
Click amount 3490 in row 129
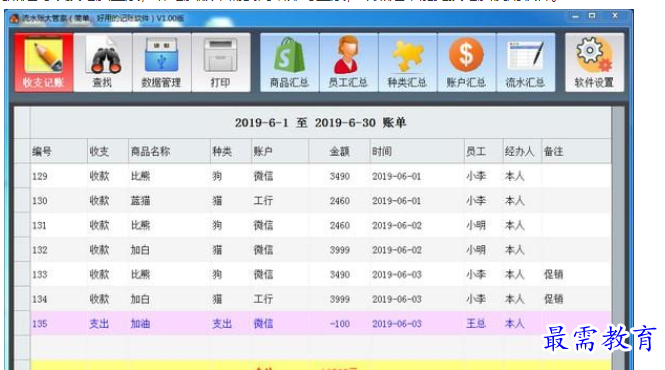[x=340, y=176]
